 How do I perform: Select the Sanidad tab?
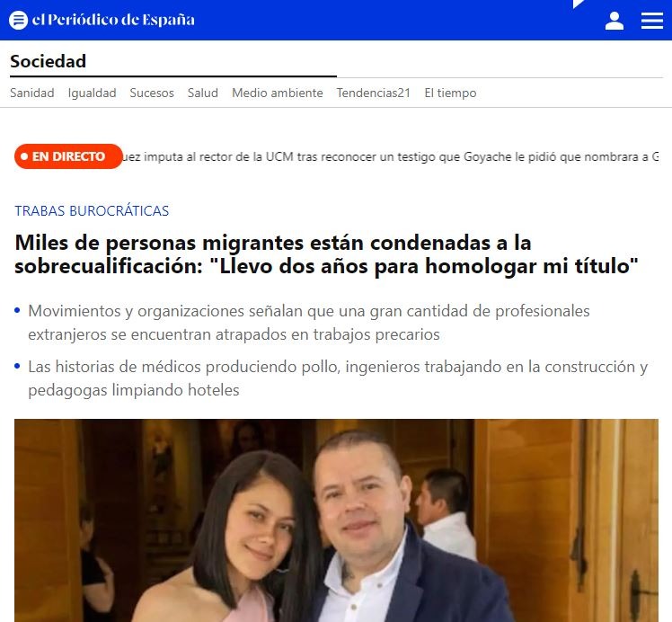(32, 93)
